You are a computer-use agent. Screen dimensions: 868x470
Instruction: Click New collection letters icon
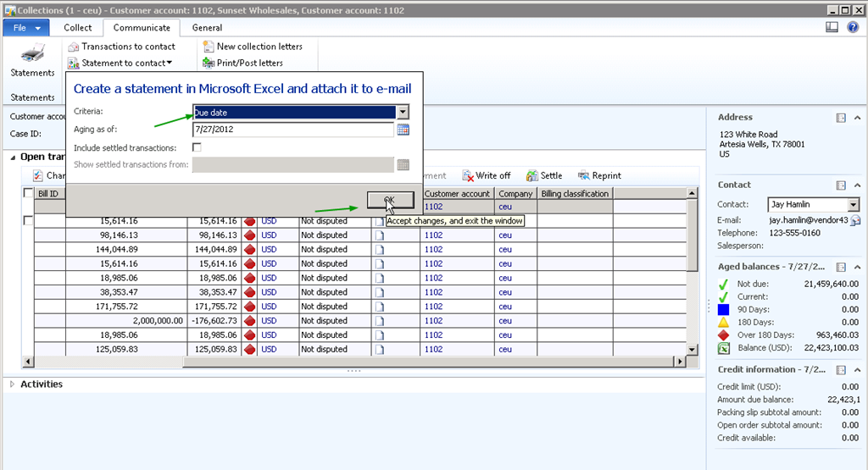(x=209, y=47)
